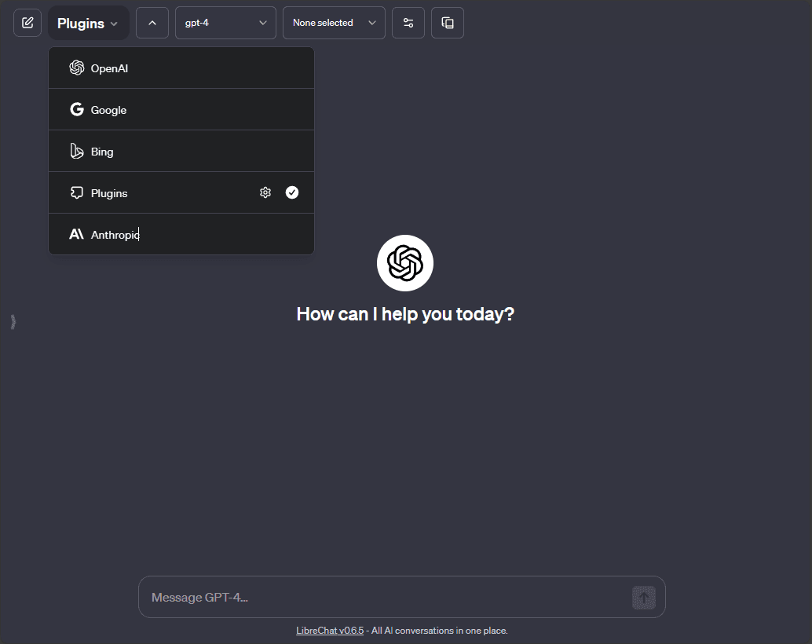812x644 pixels.
Task: Choose Google in the endpoint list
Action: pyautogui.click(x=108, y=110)
